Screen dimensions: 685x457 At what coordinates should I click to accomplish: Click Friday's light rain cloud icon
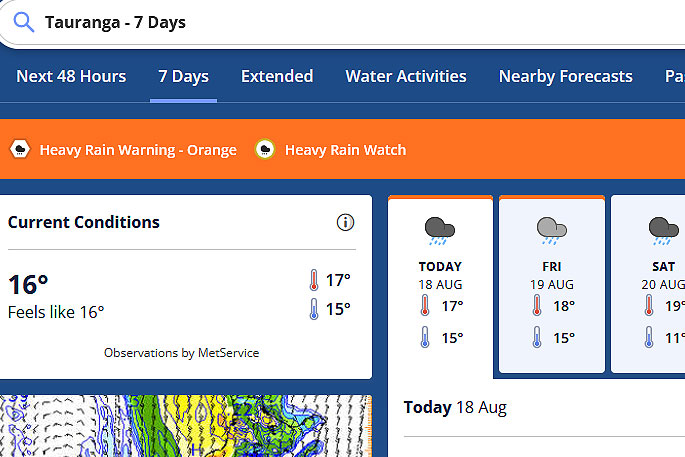point(551,231)
